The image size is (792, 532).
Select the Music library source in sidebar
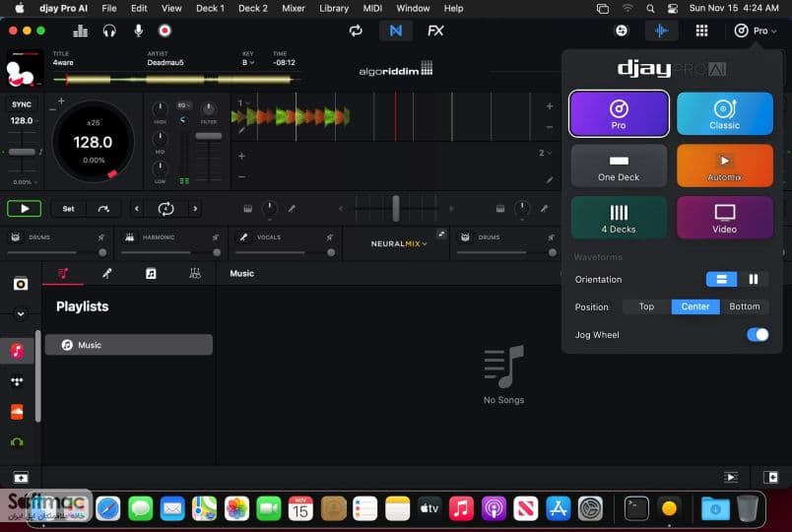[x=17, y=351]
